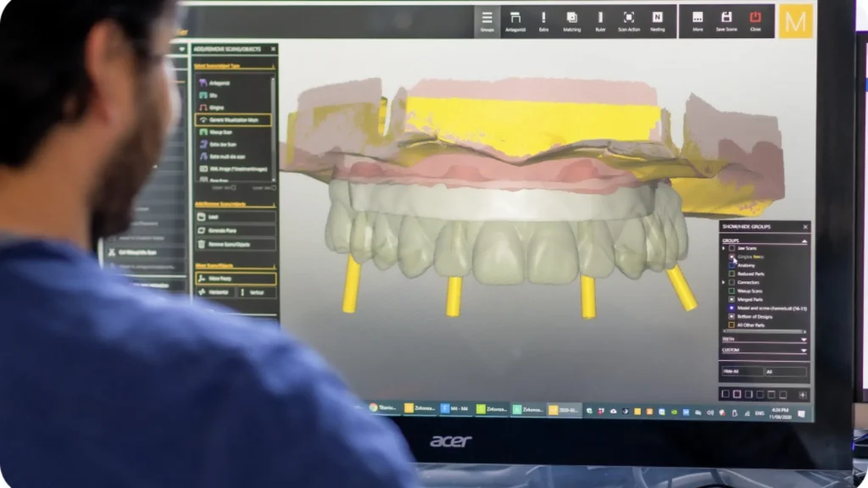Click the Generate Plane button

point(235,230)
